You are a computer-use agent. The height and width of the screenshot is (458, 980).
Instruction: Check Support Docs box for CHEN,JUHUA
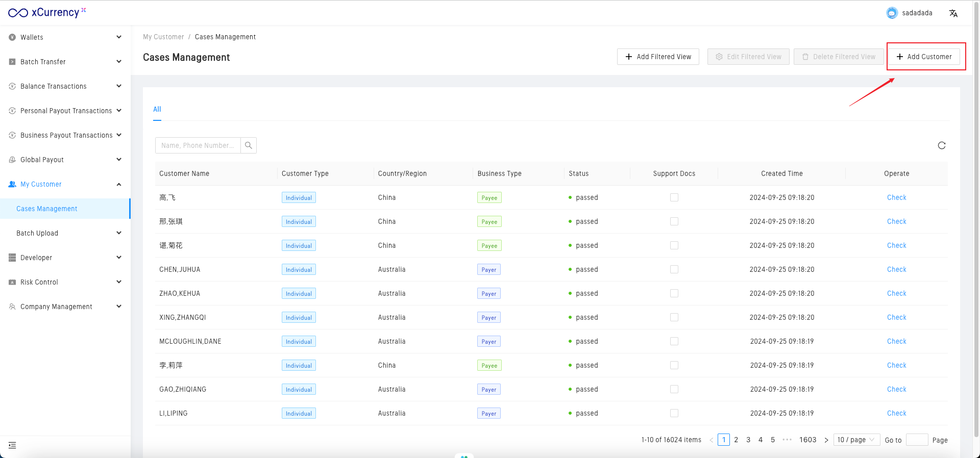(x=674, y=269)
